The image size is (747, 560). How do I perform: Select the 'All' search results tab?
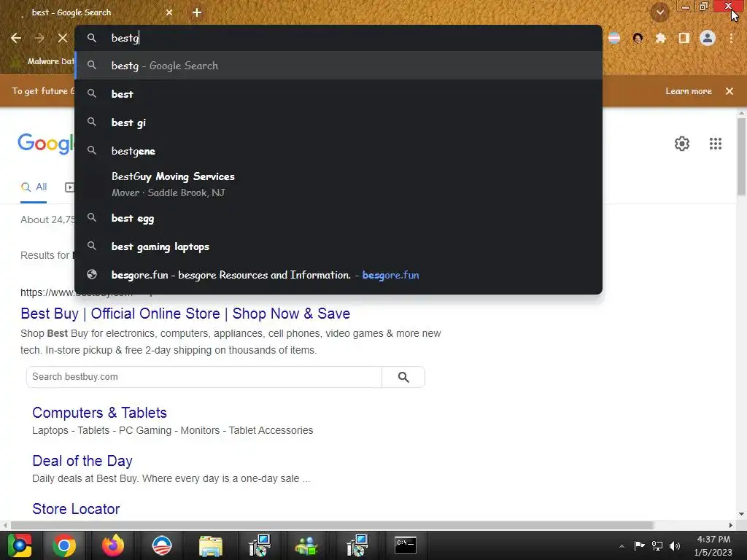click(34, 187)
